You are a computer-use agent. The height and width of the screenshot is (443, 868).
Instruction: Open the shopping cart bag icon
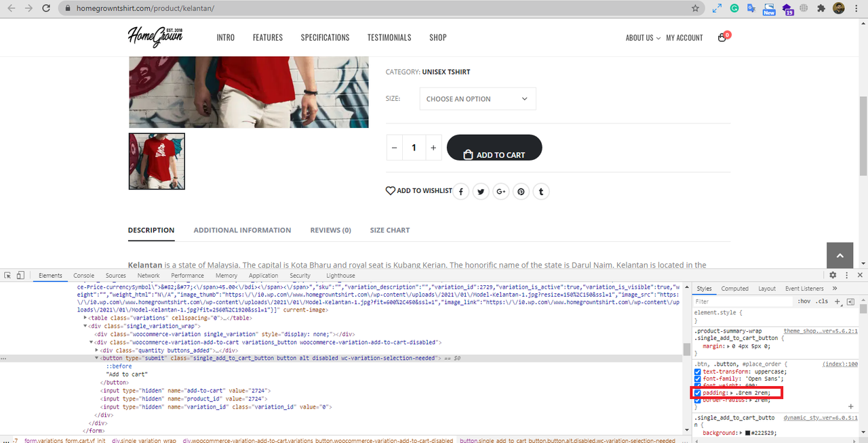pyautogui.click(x=722, y=38)
